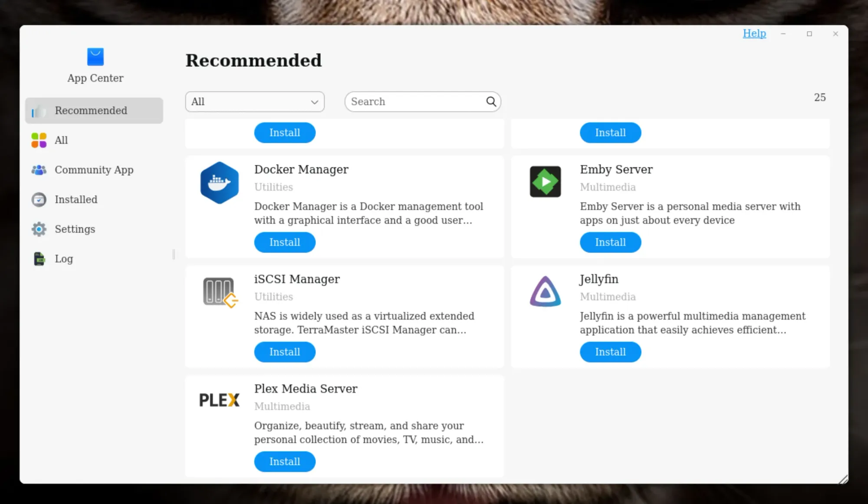The width and height of the screenshot is (868, 504).
Task: Install Docker Manager
Action: point(285,242)
